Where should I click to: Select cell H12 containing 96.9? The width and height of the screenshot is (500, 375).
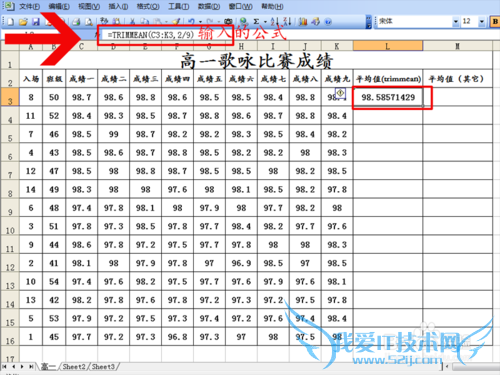click(241, 263)
